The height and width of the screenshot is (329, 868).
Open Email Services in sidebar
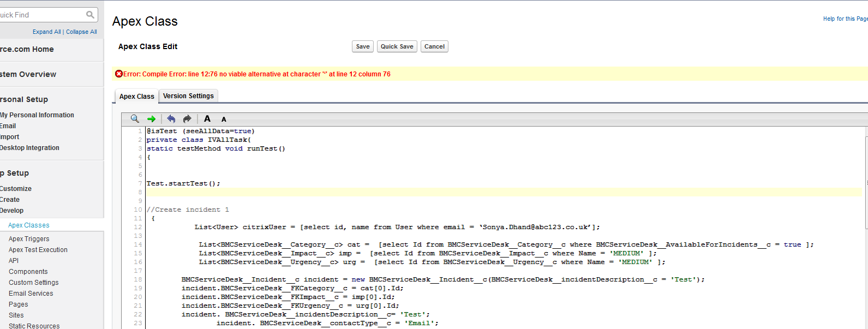31,294
